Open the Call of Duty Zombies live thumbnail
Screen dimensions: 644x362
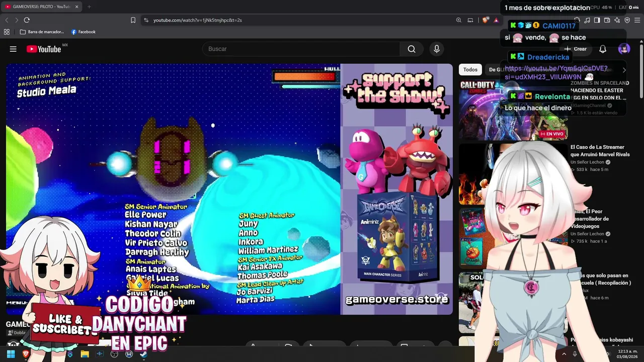[513, 109]
